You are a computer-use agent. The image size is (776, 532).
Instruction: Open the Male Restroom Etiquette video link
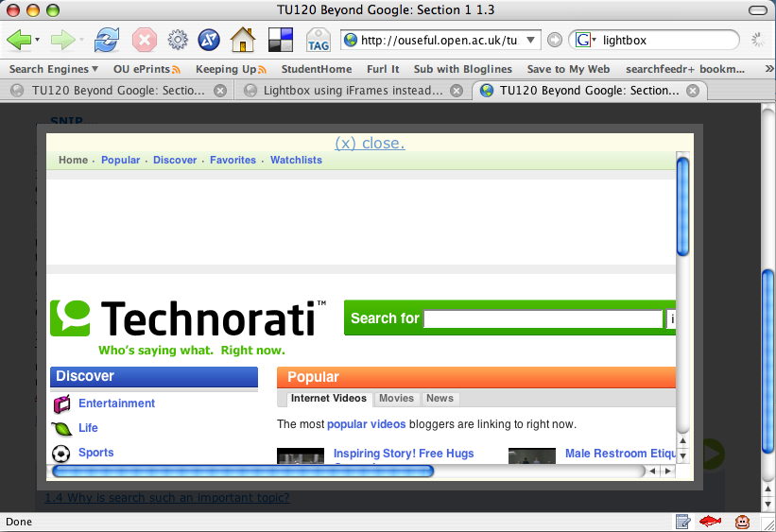pyautogui.click(x=621, y=454)
